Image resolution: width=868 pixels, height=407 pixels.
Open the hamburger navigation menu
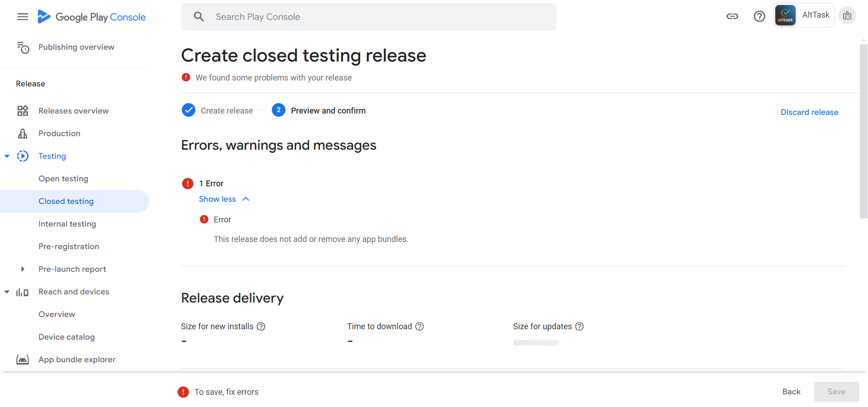pyautogui.click(x=23, y=17)
